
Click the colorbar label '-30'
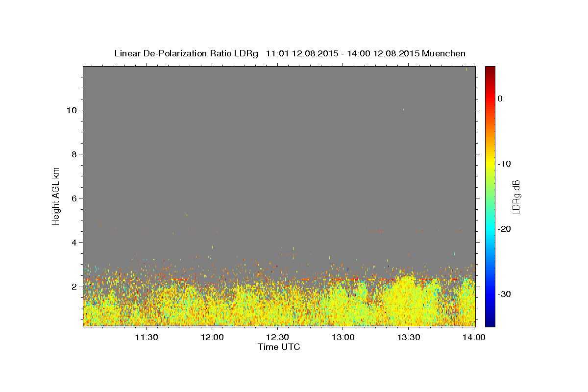pyautogui.click(x=505, y=294)
